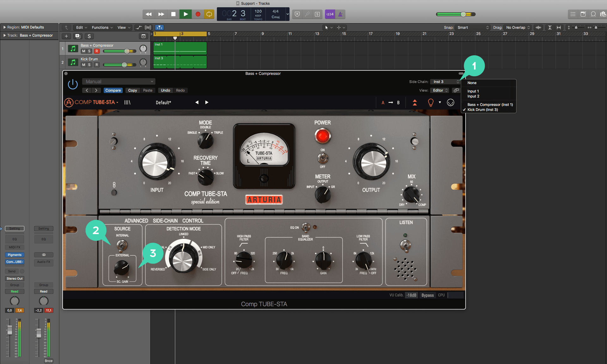Flip the EQ ON toggle switch
607x364 pixels.
[x=306, y=227]
